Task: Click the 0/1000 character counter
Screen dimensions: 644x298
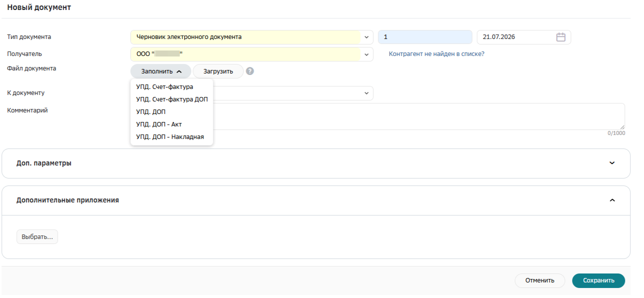Action: pos(616,133)
